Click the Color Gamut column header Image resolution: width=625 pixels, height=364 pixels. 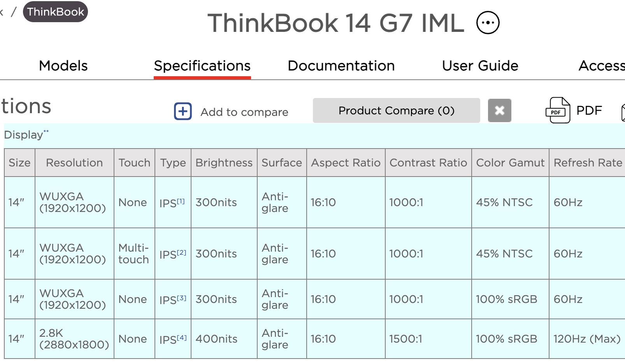[510, 163]
